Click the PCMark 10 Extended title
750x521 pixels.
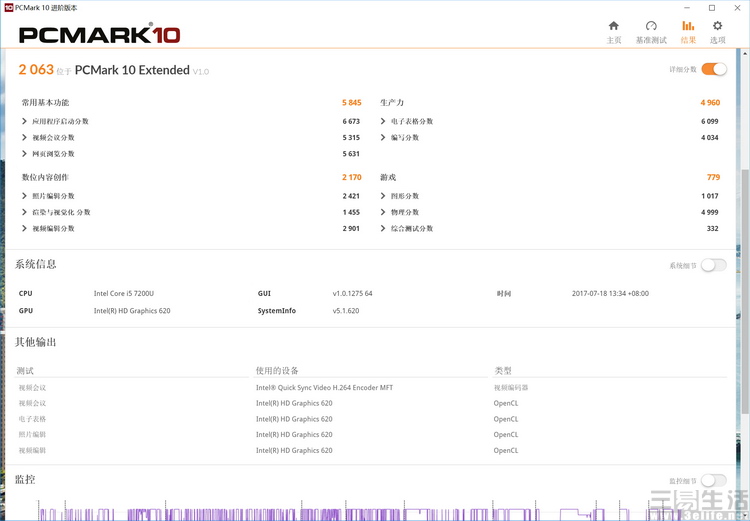132,70
